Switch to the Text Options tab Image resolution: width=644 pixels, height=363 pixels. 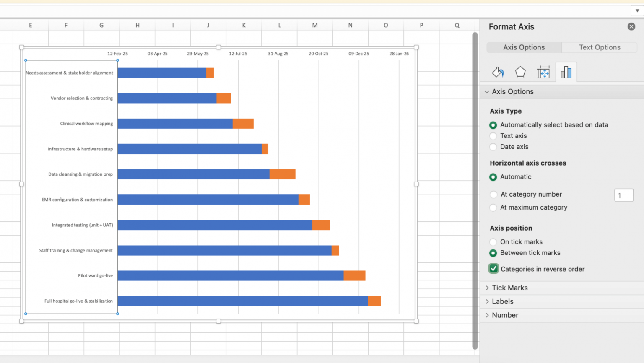[x=599, y=47]
